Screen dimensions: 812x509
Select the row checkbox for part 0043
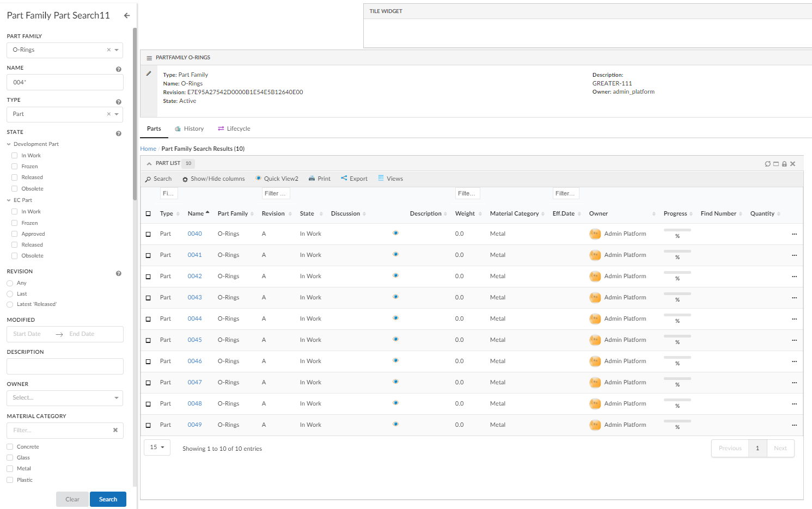(x=148, y=298)
